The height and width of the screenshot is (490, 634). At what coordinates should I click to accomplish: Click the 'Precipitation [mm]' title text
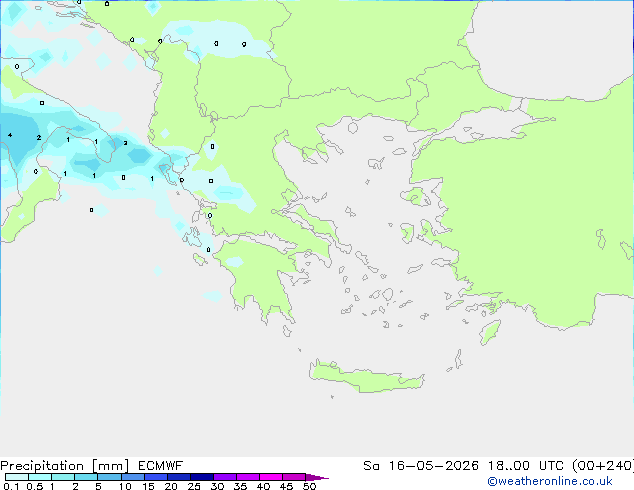pyautogui.click(x=65, y=466)
